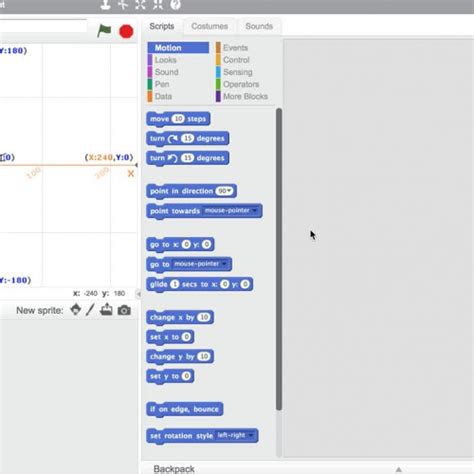Switch to the Costumes tab
This screenshot has width=474, height=474.
(x=209, y=26)
